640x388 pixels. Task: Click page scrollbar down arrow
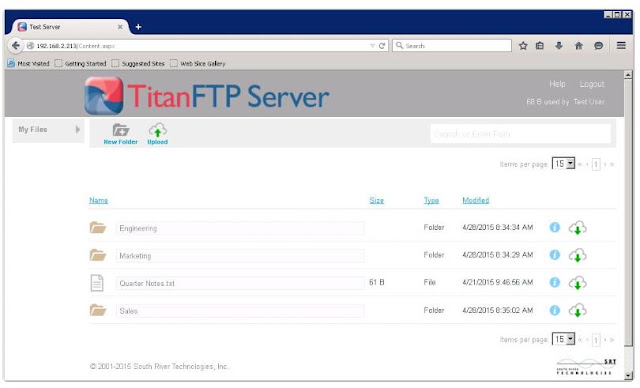coord(628,376)
